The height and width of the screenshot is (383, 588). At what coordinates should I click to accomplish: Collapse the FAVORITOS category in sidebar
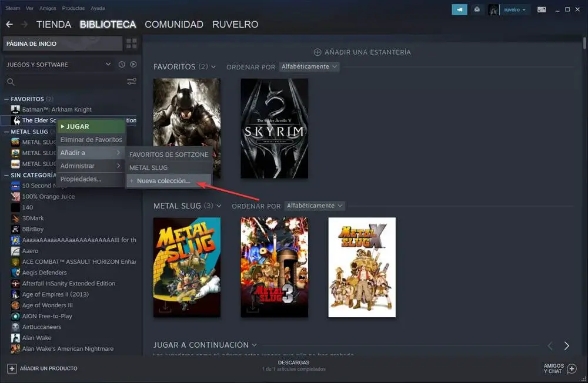(6, 99)
